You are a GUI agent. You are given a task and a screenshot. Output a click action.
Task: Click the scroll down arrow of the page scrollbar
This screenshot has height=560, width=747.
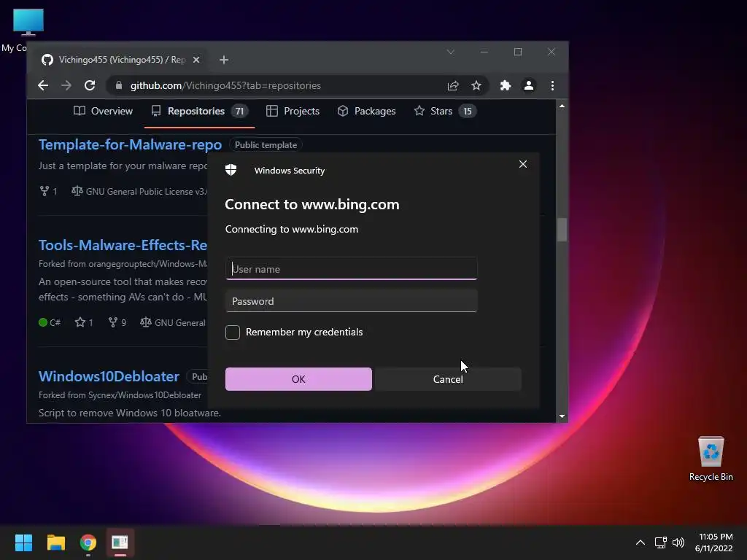562,416
